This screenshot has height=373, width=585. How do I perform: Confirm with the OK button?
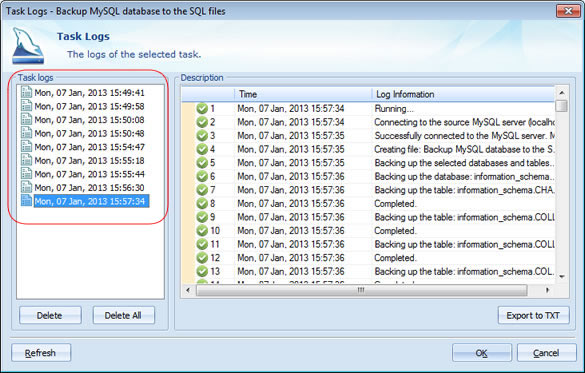point(482,353)
